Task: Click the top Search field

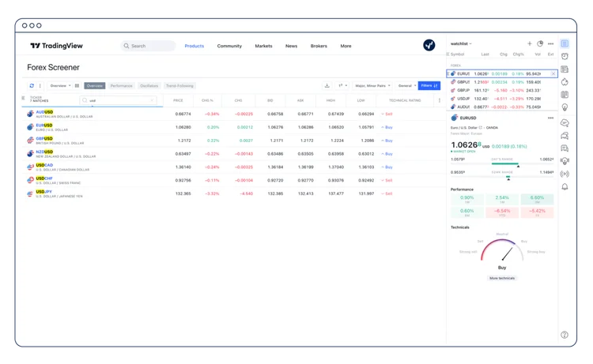Action: coord(149,46)
